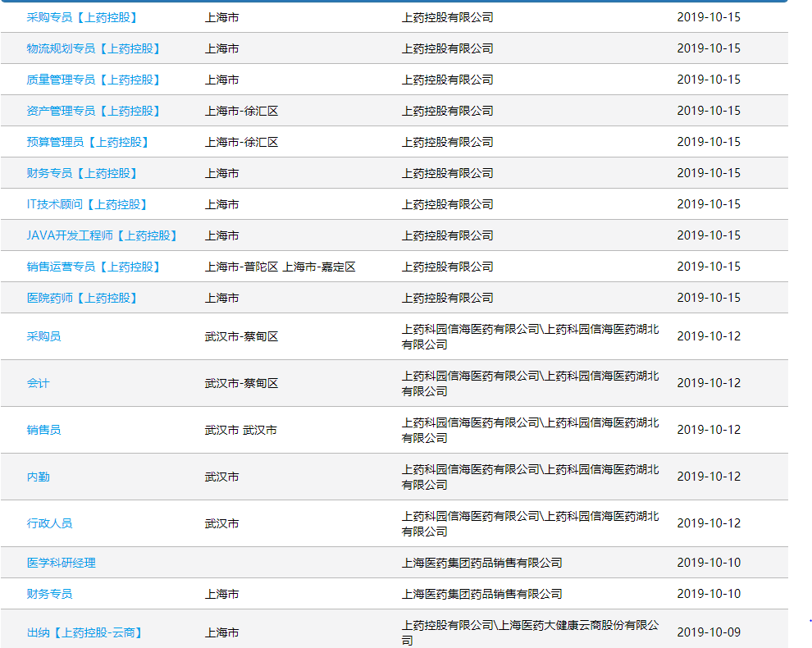The image size is (812, 648).
Task: Select company name in 行政人员 row
Action: tap(531, 523)
